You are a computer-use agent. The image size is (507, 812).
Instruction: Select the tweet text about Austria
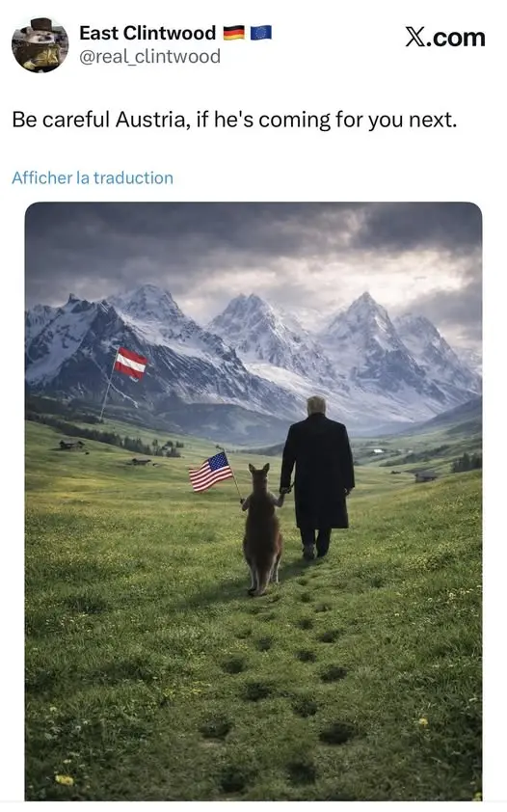234,121
